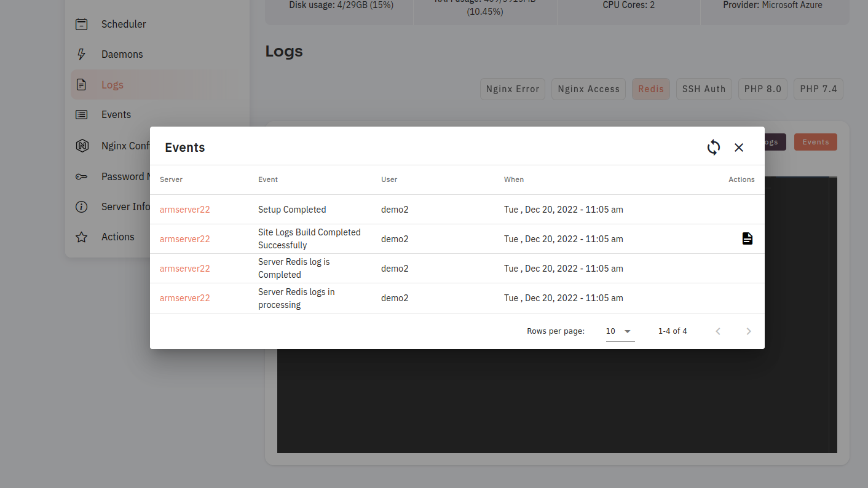The width and height of the screenshot is (868, 488).
Task: Click the '1-4 of 4' pagination text
Action: (673, 331)
